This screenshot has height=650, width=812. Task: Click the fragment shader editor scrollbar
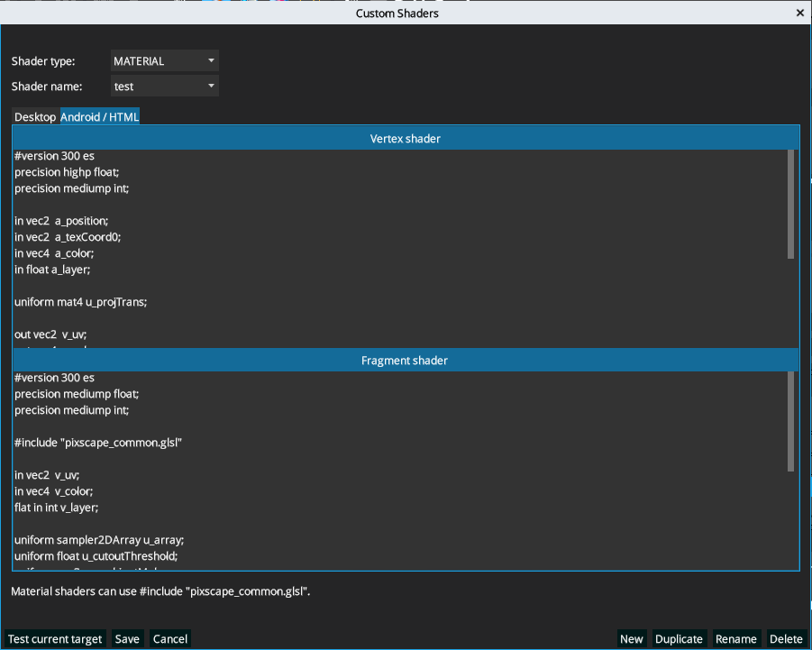pyautogui.click(x=790, y=422)
